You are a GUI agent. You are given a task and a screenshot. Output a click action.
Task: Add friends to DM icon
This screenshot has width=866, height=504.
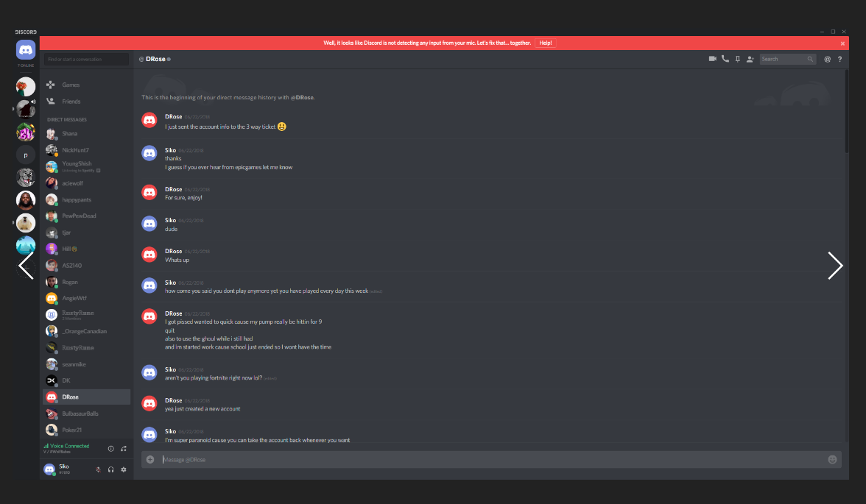coord(750,59)
